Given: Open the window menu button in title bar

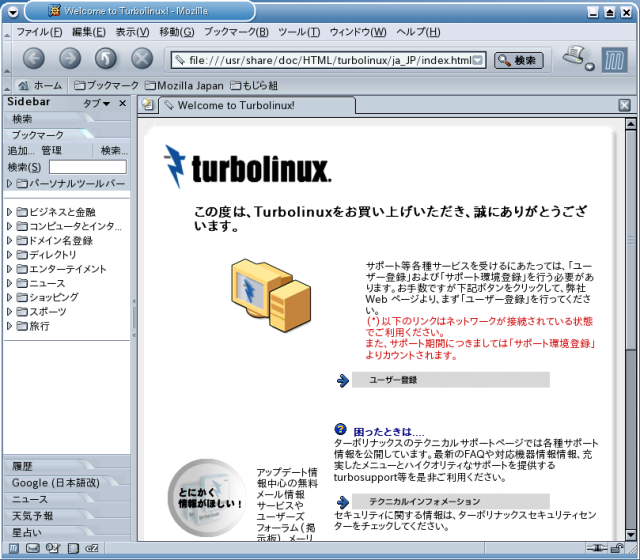Looking at the screenshot, I should point(13,12).
